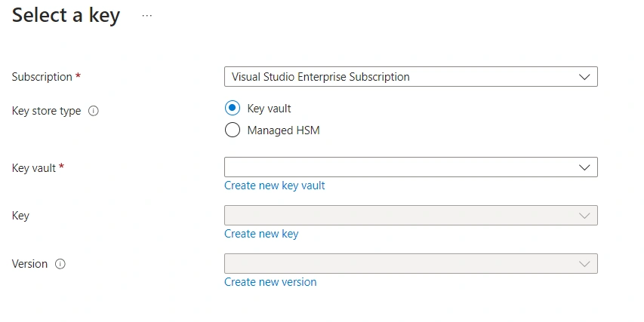This screenshot has height=322, width=644.
Task: Click Create new key link
Action: pyautogui.click(x=261, y=234)
